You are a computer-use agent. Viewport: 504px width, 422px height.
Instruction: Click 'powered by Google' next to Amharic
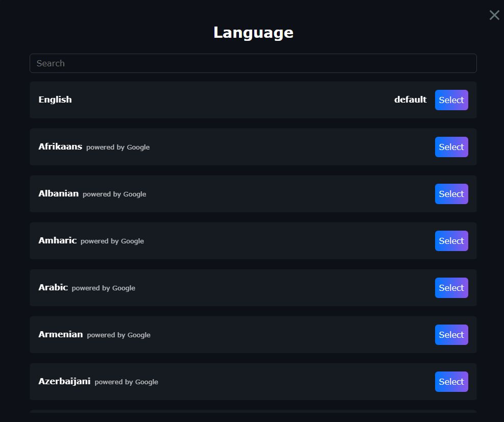click(112, 241)
